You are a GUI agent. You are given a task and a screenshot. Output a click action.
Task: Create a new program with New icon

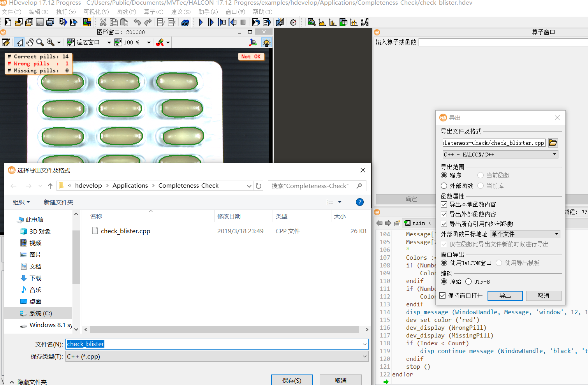tap(8, 22)
